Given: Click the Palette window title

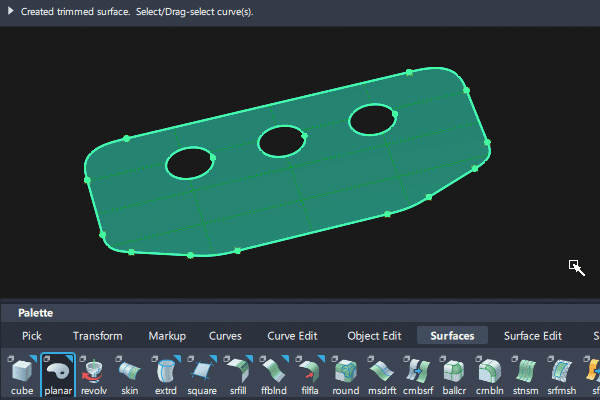Looking at the screenshot, I should tap(36, 313).
